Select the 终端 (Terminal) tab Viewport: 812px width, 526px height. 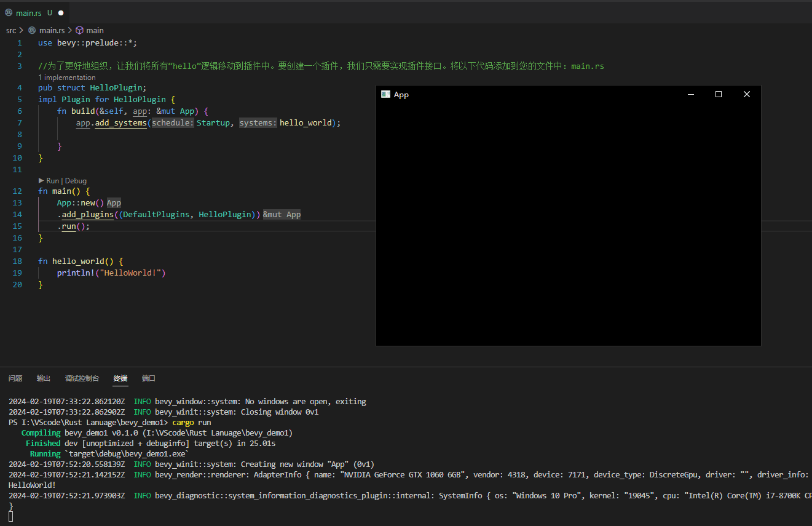(120, 378)
